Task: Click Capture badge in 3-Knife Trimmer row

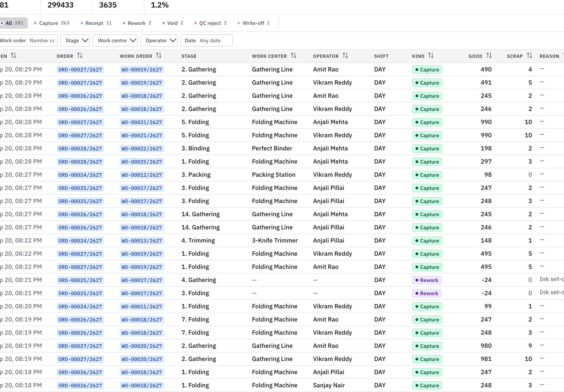Action: pyautogui.click(x=427, y=241)
